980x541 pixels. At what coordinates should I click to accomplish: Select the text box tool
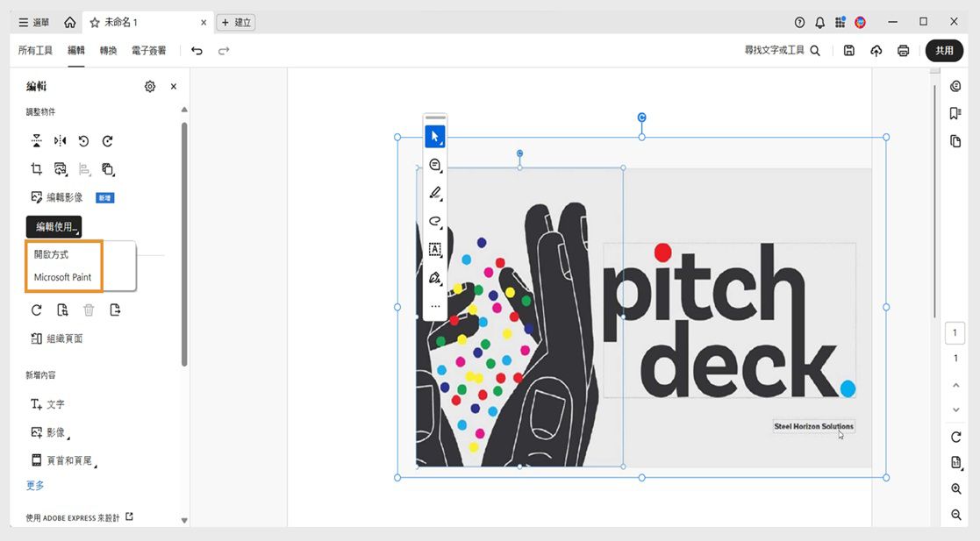(435, 249)
